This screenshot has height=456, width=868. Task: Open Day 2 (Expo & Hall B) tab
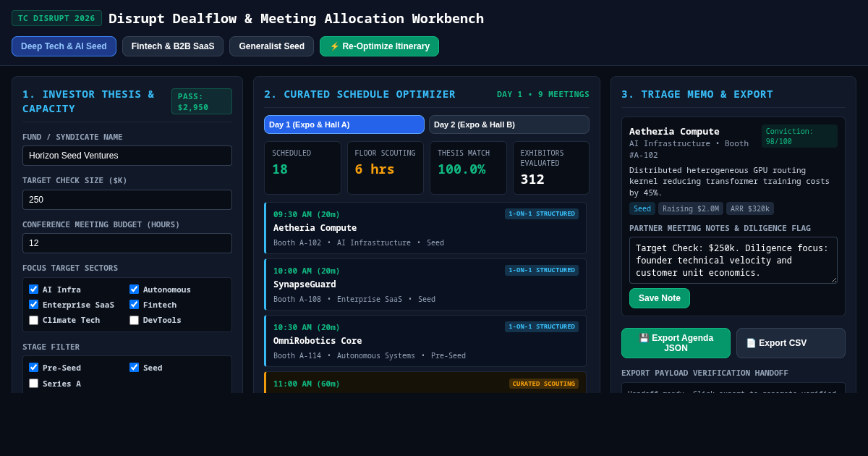pyautogui.click(x=509, y=124)
